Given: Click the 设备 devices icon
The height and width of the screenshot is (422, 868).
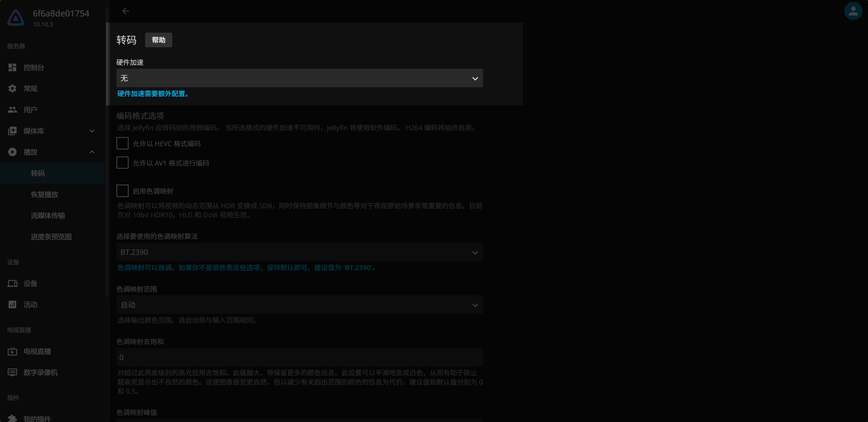Looking at the screenshot, I should pos(13,283).
